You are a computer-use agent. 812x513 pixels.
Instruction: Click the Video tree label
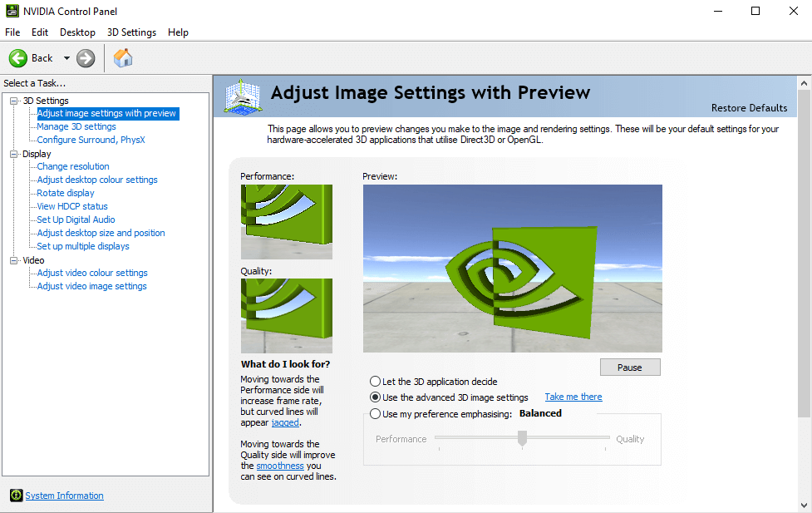point(34,260)
